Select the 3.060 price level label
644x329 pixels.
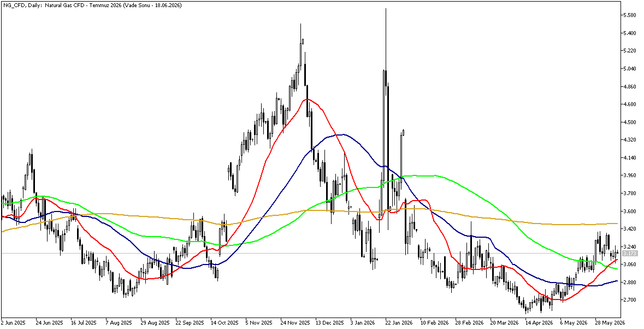point(630,265)
